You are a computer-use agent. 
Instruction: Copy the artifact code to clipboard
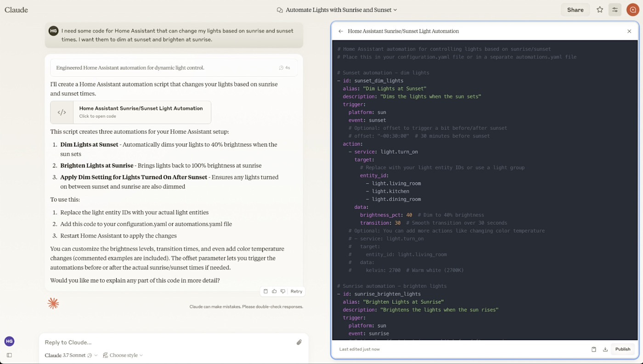pyautogui.click(x=594, y=349)
